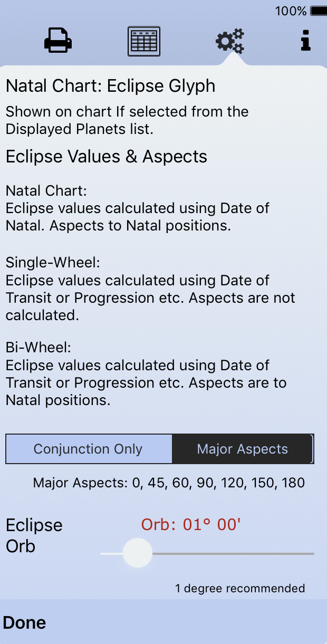The width and height of the screenshot is (327, 644).
Task: Tap the Natal Chart eclipse values paragraph
Action: (x=137, y=217)
